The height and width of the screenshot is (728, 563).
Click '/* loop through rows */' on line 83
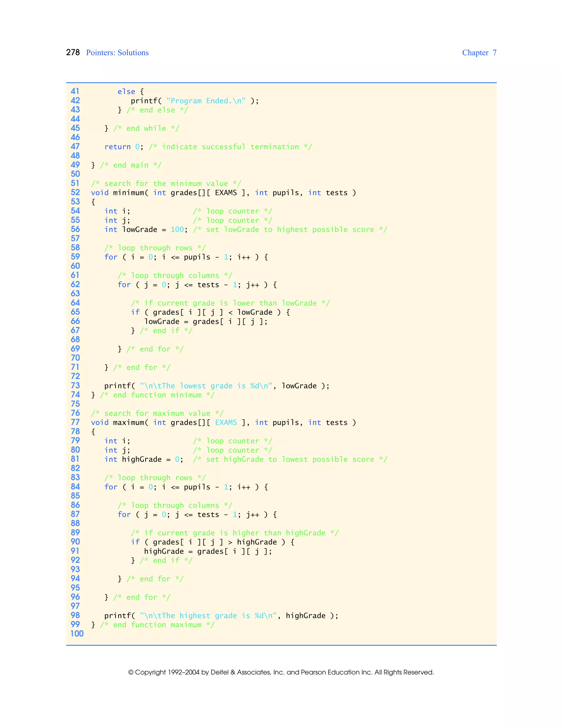tap(155, 478)
